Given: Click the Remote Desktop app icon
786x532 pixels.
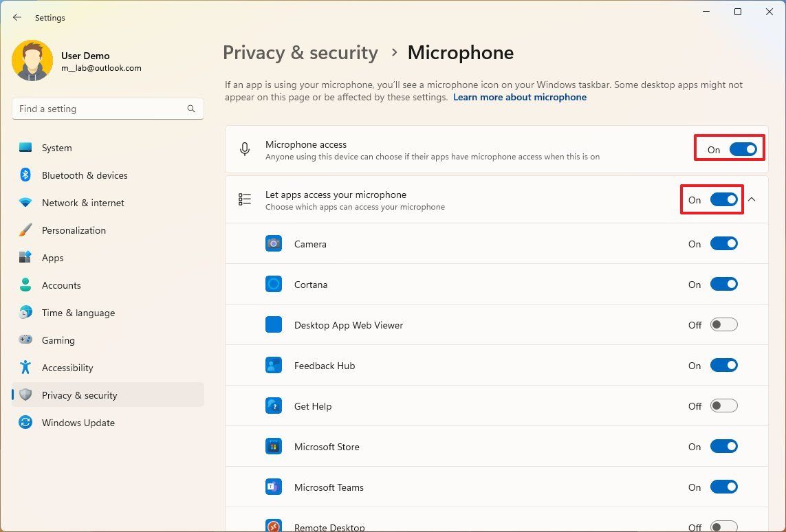Looking at the screenshot, I should (274, 526).
